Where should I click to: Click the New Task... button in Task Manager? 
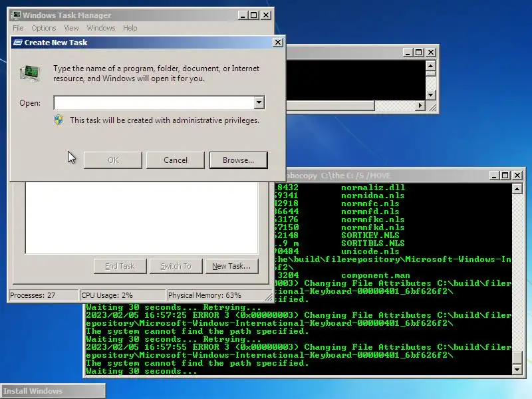coord(231,267)
